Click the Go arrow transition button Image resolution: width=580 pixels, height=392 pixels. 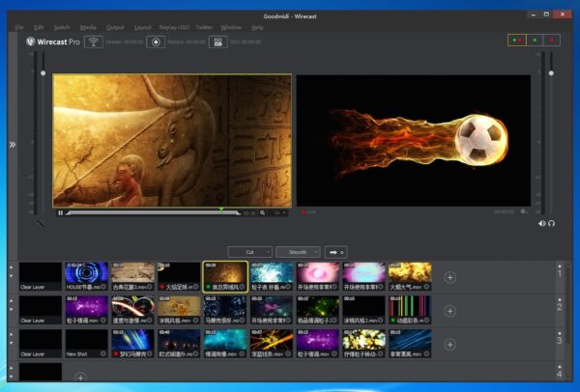coord(336,251)
